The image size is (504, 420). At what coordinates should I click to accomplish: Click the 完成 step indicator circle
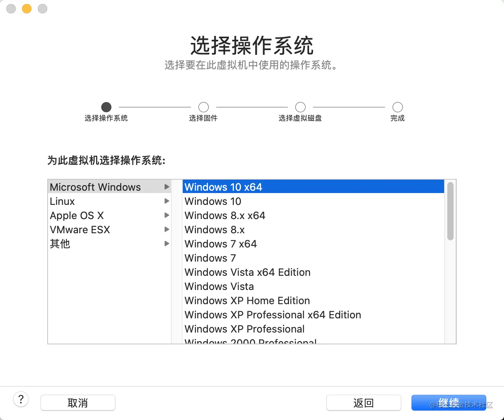point(398,107)
